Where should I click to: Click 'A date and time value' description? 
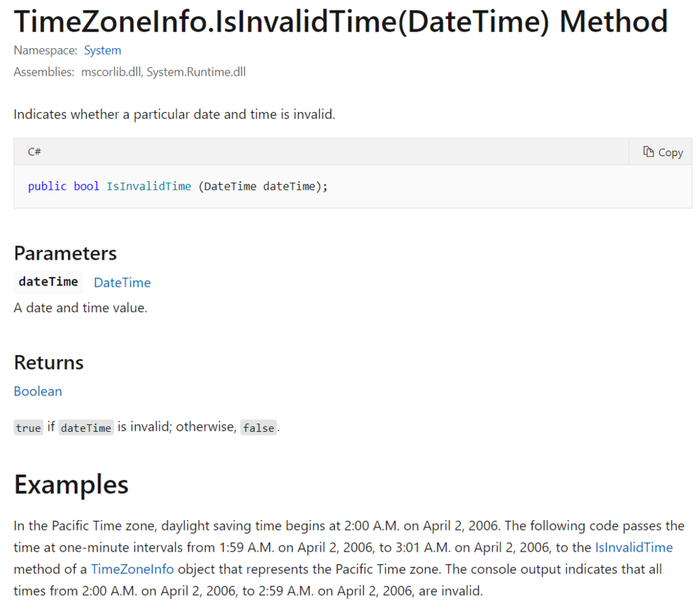80,308
